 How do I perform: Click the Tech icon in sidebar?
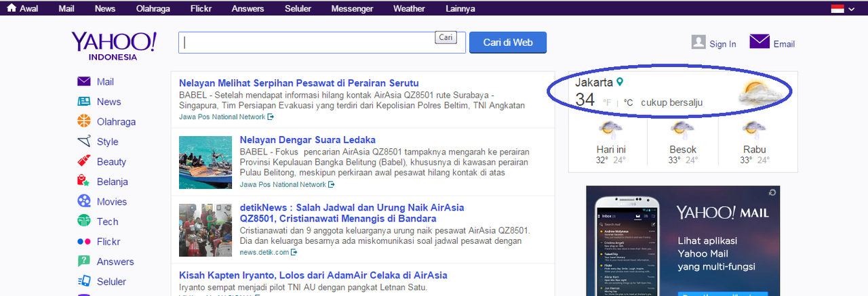pos(84,221)
